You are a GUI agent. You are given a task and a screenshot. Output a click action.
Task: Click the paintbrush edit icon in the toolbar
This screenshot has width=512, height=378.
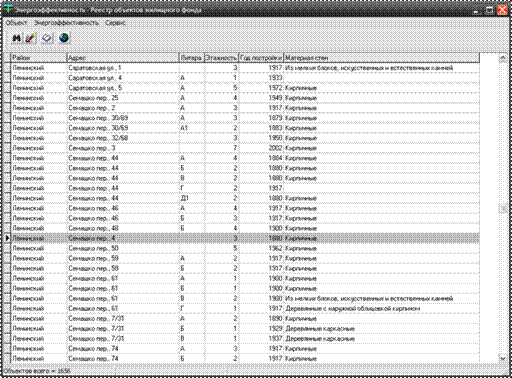click(30, 38)
